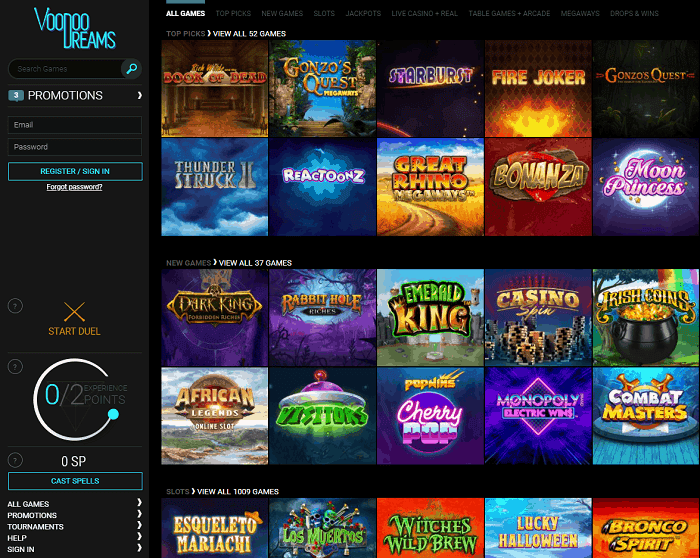The height and width of the screenshot is (558, 700).
Task: Open the Megaways tab
Action: pos(580,13)
